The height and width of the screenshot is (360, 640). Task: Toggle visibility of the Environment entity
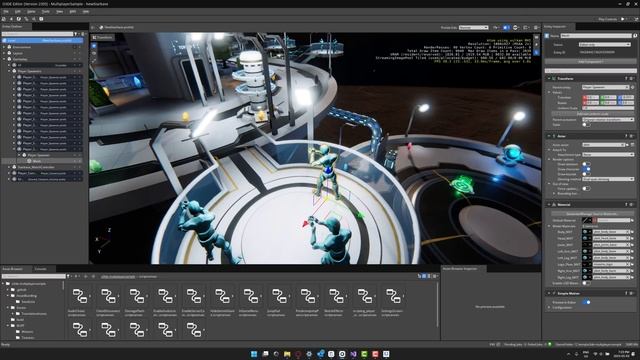75,47
